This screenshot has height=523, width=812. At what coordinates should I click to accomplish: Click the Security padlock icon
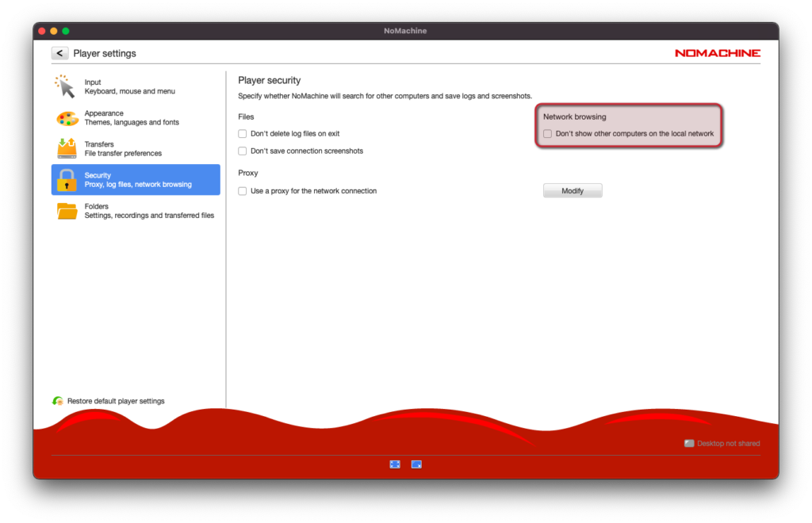[67, 180]
